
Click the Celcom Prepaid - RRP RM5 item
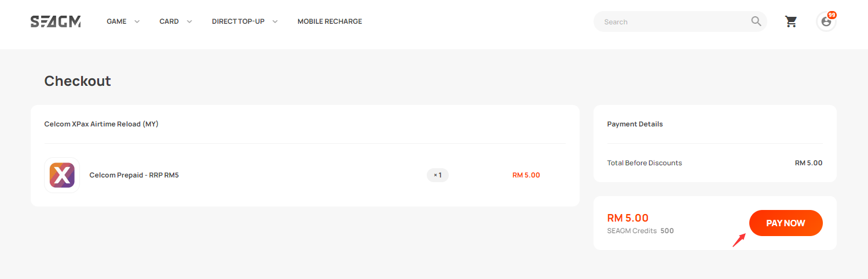(x=134, y=175)
